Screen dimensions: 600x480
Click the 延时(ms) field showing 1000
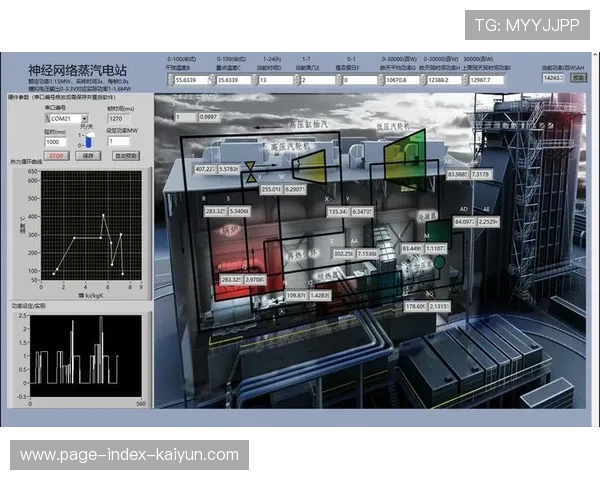58,142
